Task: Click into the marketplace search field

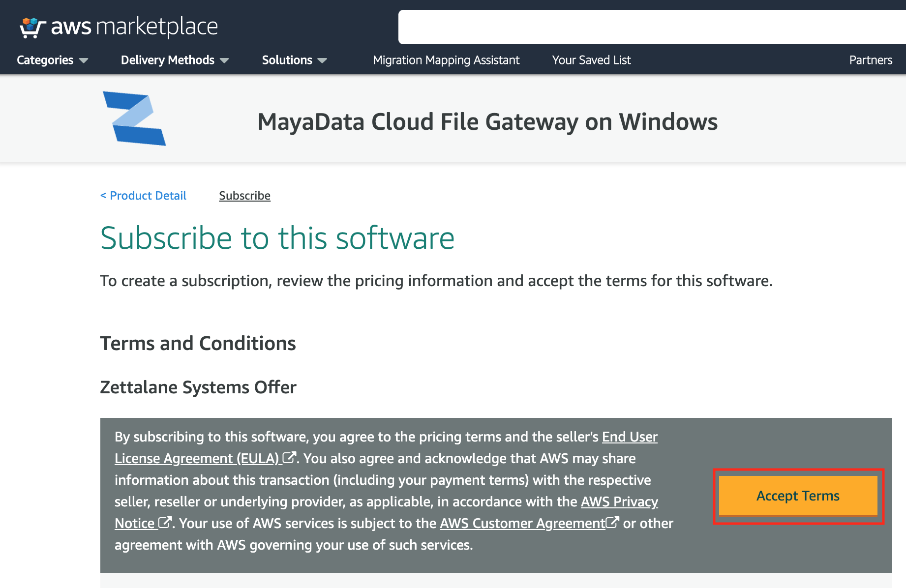Action: pos(649,27)
